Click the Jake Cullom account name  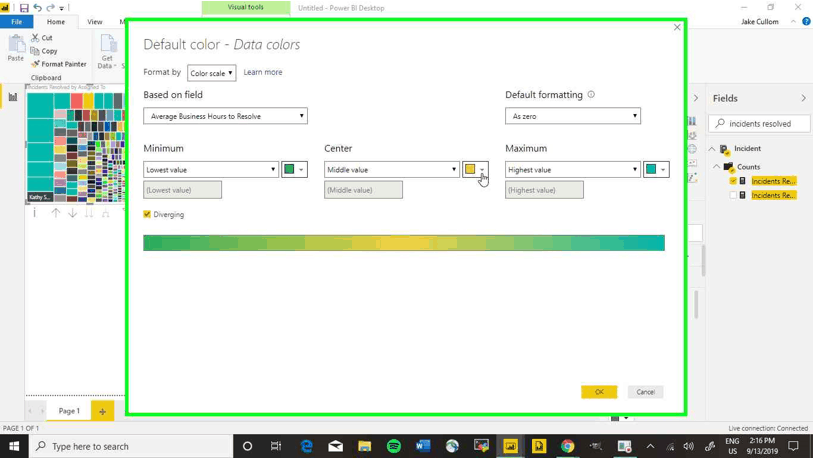coord(759,21)
